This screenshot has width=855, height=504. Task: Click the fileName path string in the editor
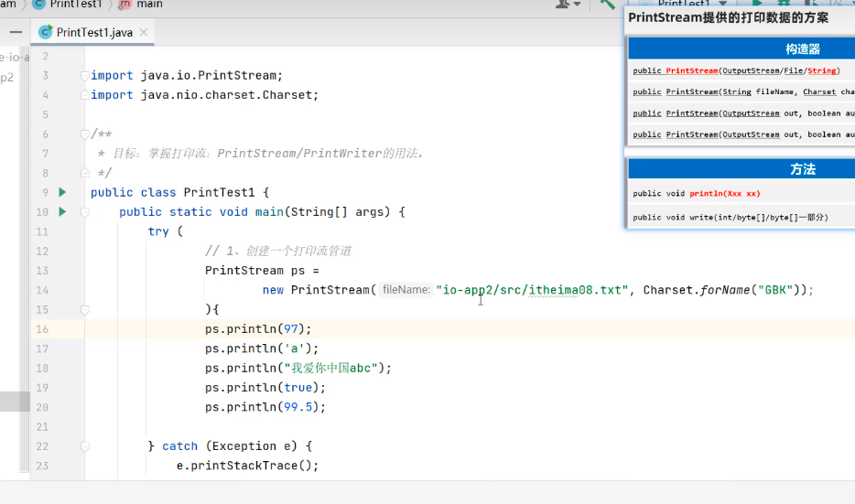pos(532,290)
